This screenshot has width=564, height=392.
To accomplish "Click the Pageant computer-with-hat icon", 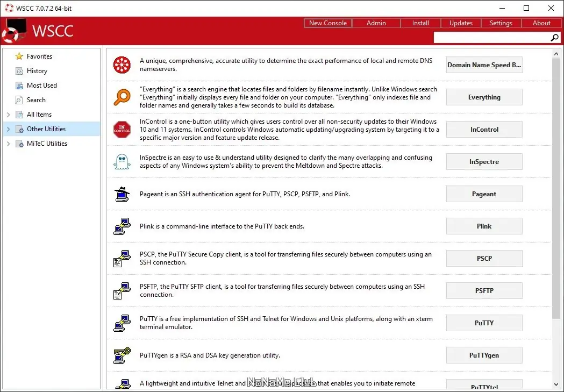I will click(x=122, y=194).
